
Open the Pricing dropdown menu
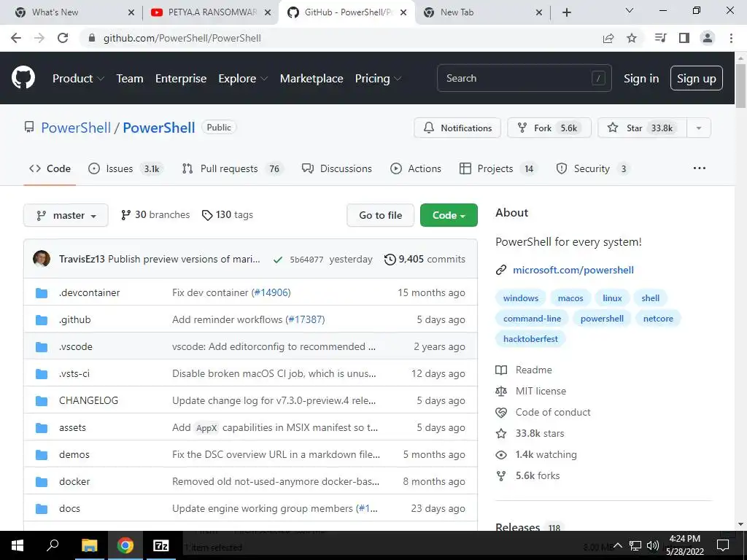(x=379, y=79)
